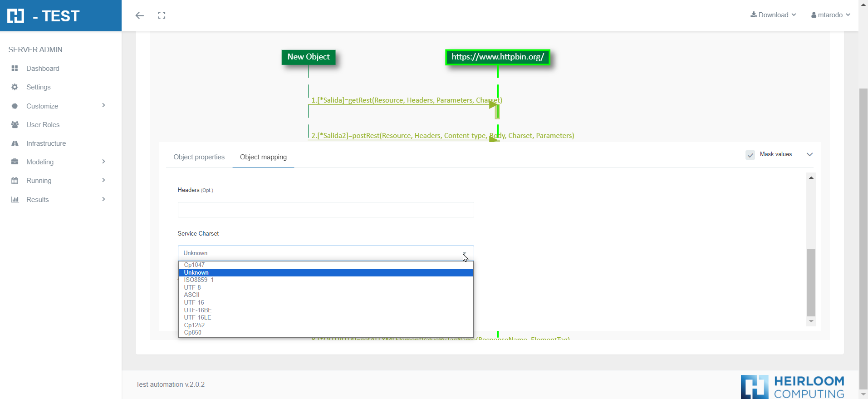Click the mapping panel's vertical scrollbar thumb
868x399 pixels.
[x=811, y=282]
